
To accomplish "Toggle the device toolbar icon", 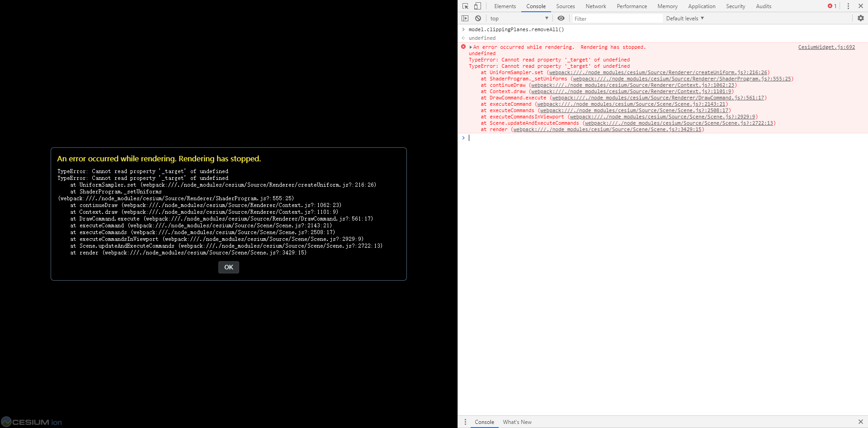I will 477,6.
